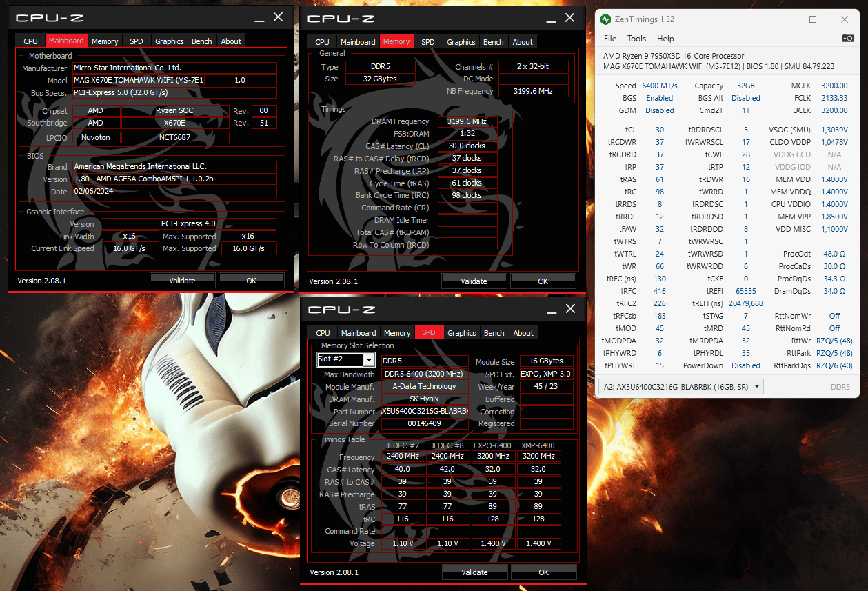Click the Channels # value 2 x 32-bit

(x=533, y=66)
